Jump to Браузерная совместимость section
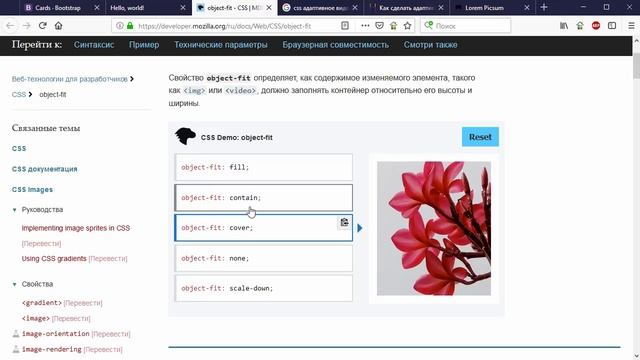640x360 pixels. tap(336, 45)
